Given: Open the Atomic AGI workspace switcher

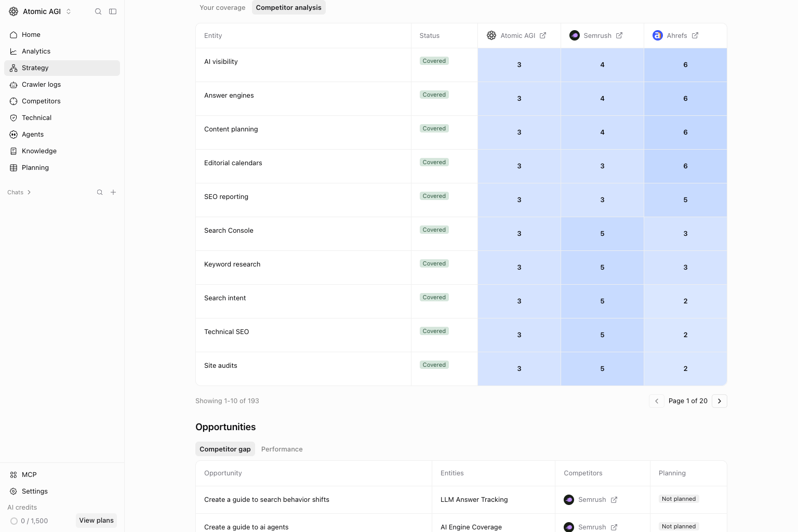Looking at the screenshot, I should 41,11.
